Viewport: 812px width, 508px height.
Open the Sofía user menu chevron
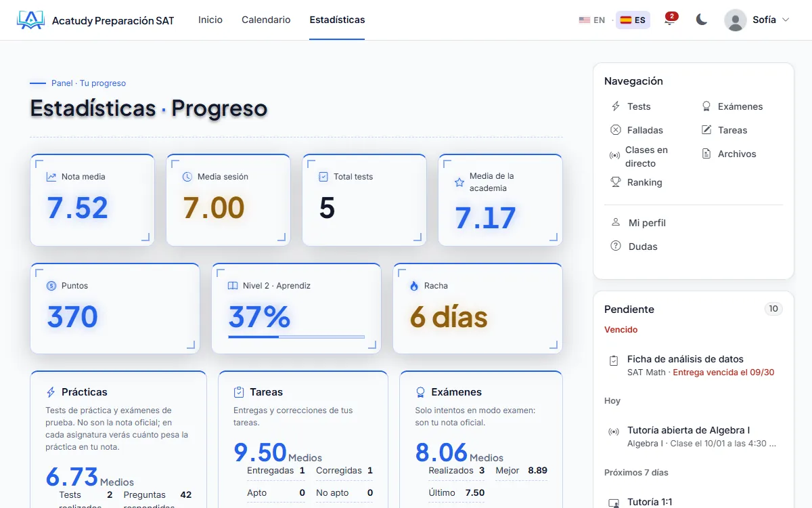tap(786, 20)
